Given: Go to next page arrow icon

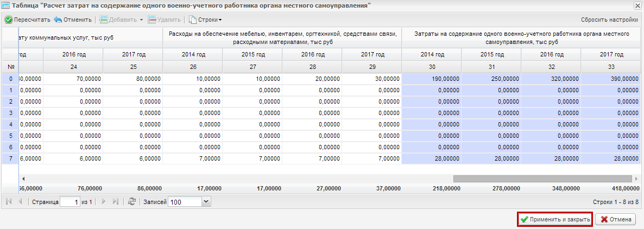Looking at the screenshot, I should tap(104, 201).
